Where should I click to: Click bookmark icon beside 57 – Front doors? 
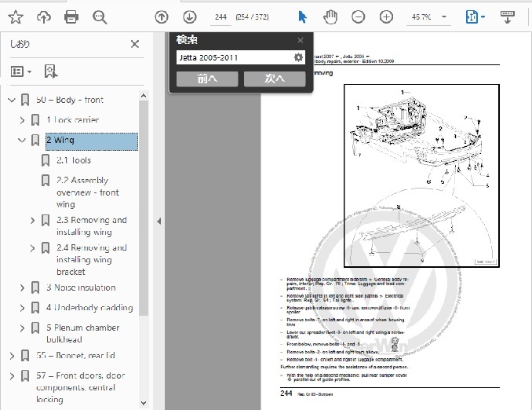point(25,376)
